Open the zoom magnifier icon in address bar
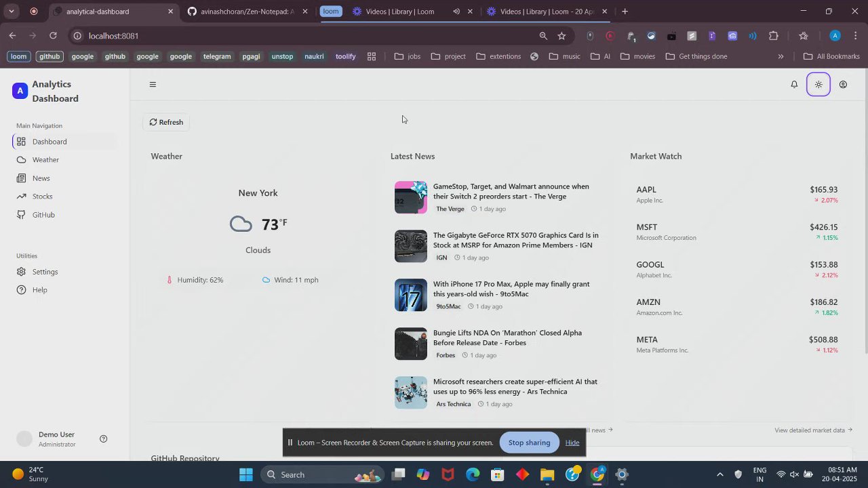868x488 pixels. click(543, 36)
